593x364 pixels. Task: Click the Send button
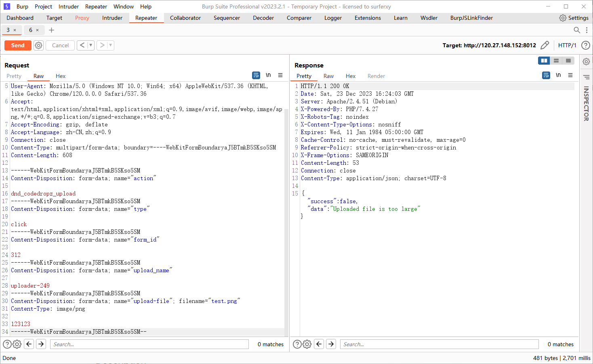(x=18, y=45)
